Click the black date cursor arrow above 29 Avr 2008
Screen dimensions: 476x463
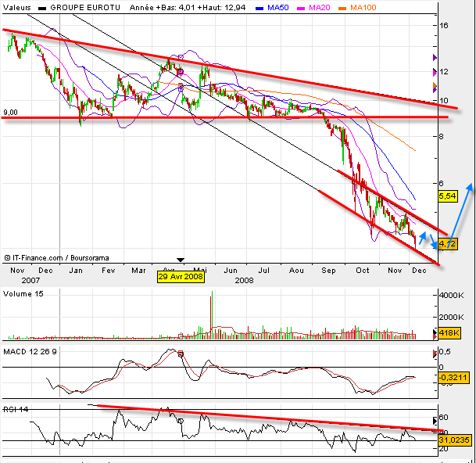tap(181, 260)
